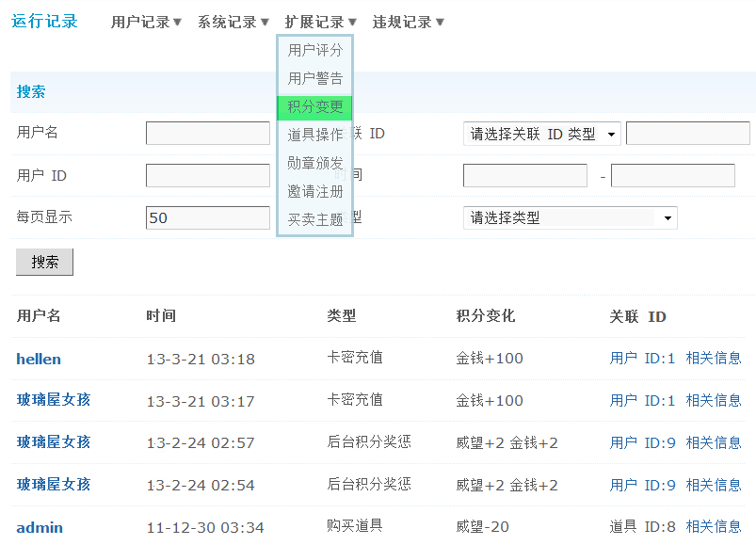Image resolution: width=756 pixels, height=545 pixels.
Task: Select 勋章颁发 menu entry
Action: [x=314, y=164]
